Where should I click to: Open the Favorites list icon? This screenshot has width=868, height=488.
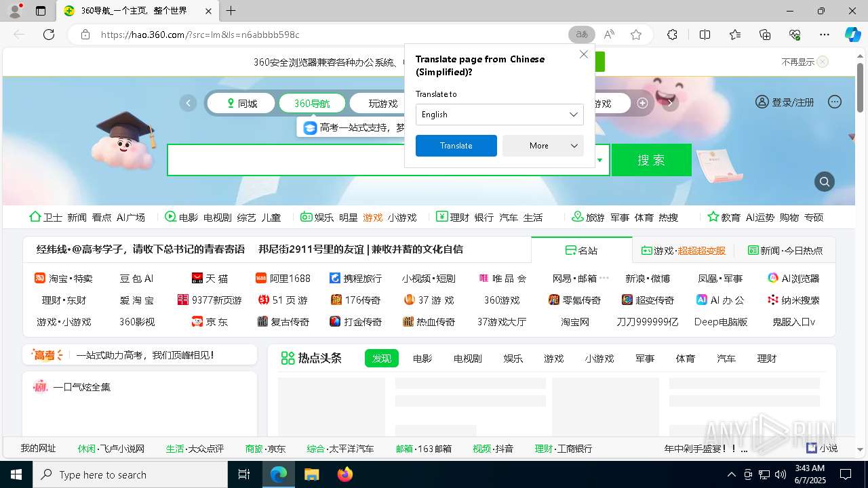[735, 35]
